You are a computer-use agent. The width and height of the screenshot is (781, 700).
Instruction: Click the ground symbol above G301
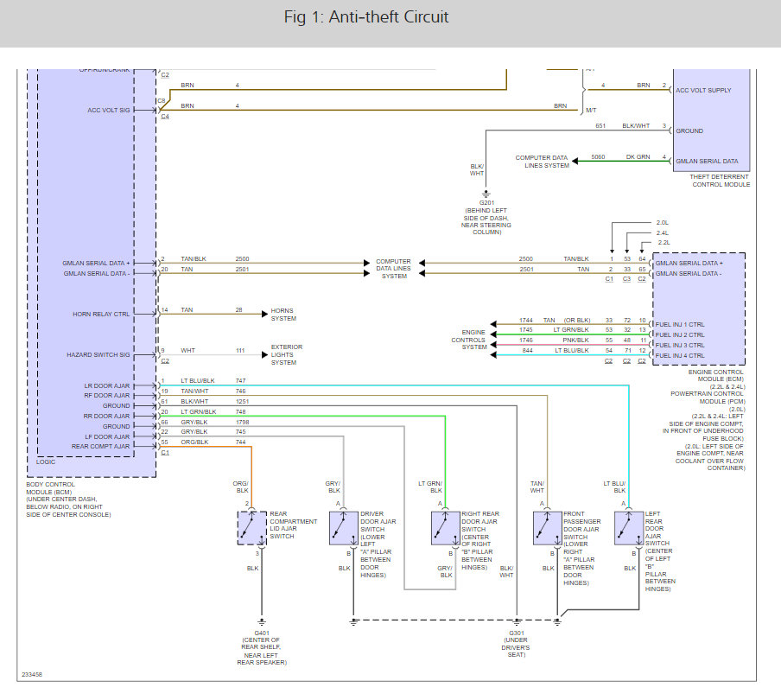click(x=517, y=622)
